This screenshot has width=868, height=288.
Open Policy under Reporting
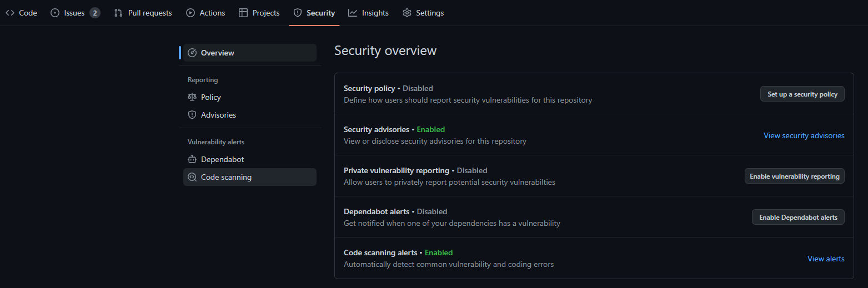click(x=250, y=97)
